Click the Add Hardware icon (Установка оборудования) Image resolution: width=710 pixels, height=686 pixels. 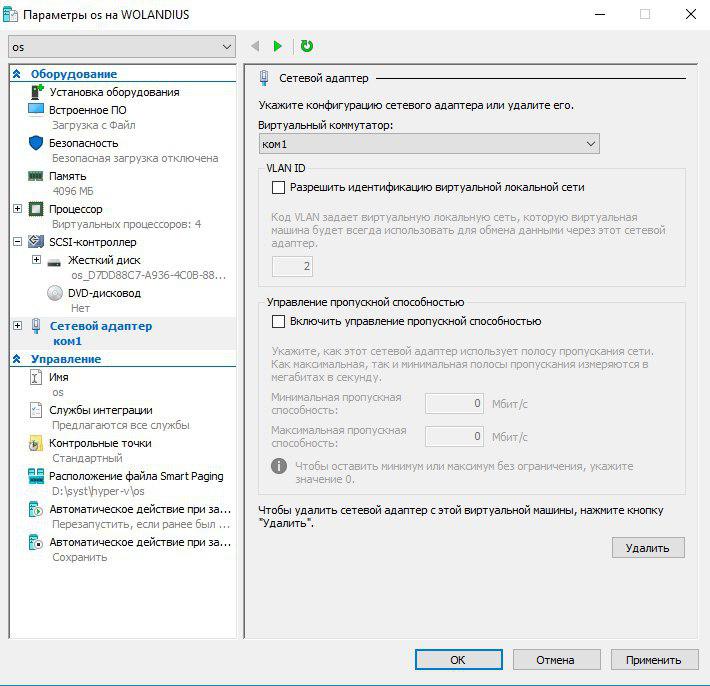pyautogui.click(x=36, y=92)
